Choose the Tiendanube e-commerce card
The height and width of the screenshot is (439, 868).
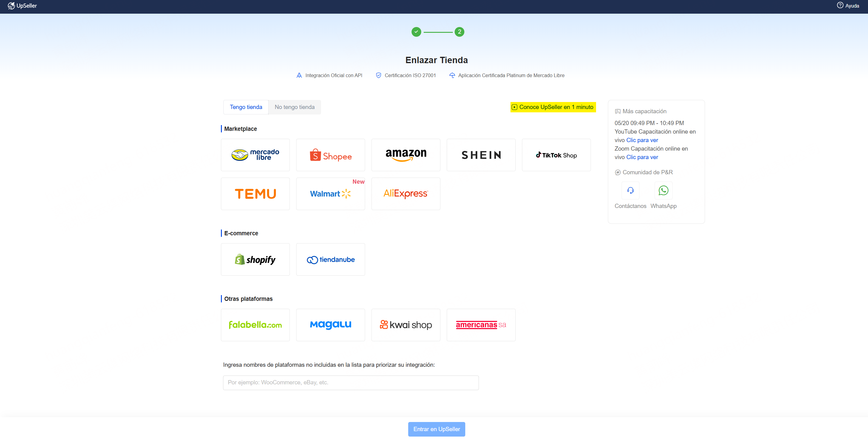pos(330,260)
